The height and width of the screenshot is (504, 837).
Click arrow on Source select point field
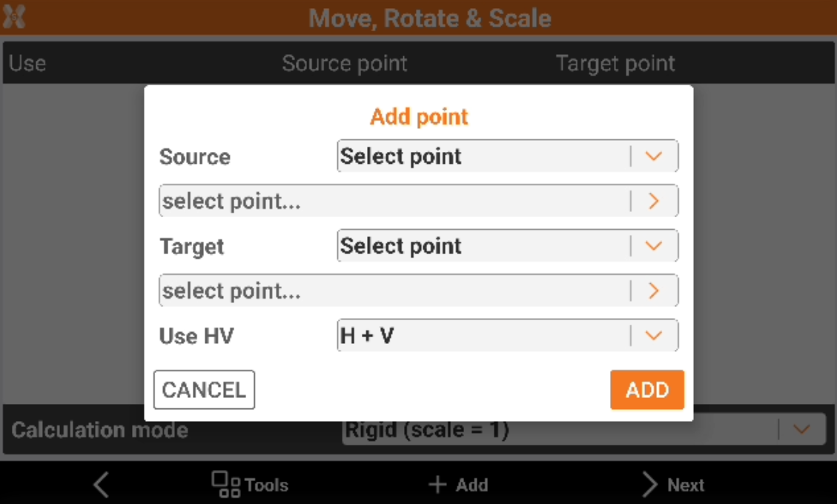point(653,201)
